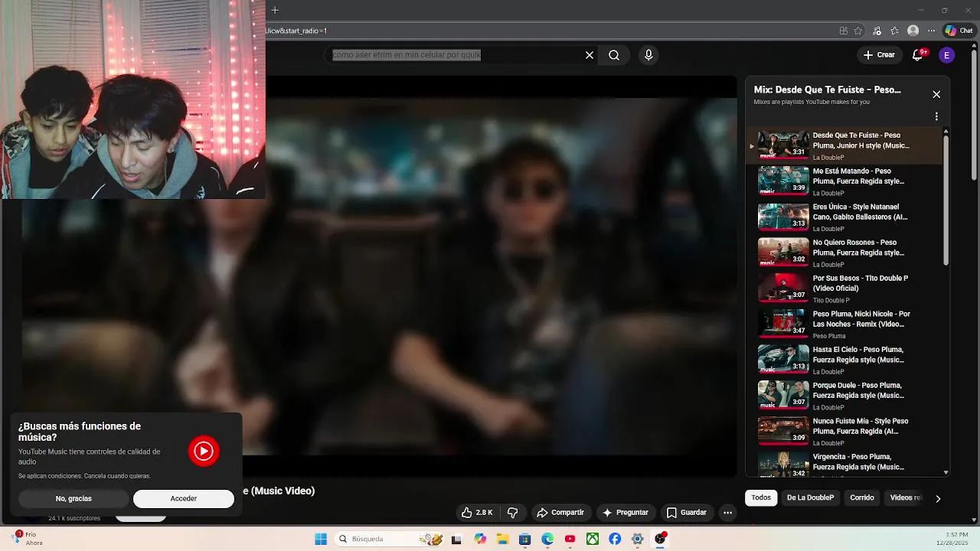Click the media control music icon in toolbar
This screenshot has width=980, height=551.
click(x=877, y=31)
